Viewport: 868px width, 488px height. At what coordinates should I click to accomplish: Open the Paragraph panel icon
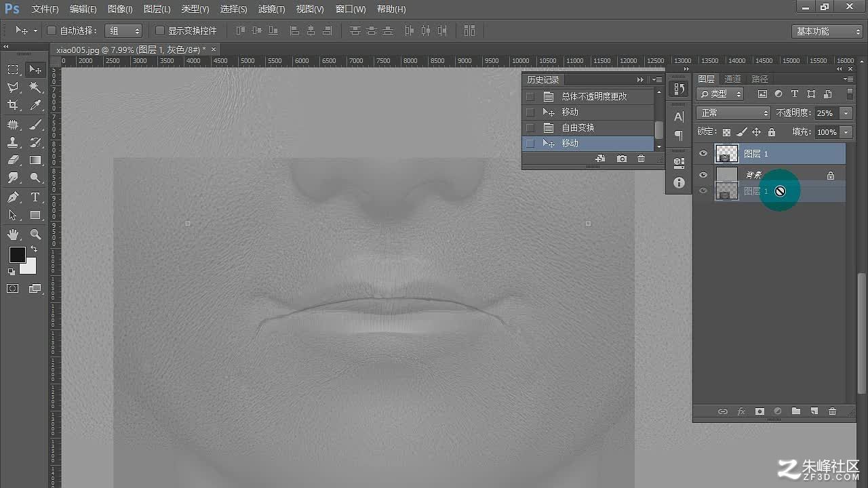pyautogui.click(x=679, y=136)
